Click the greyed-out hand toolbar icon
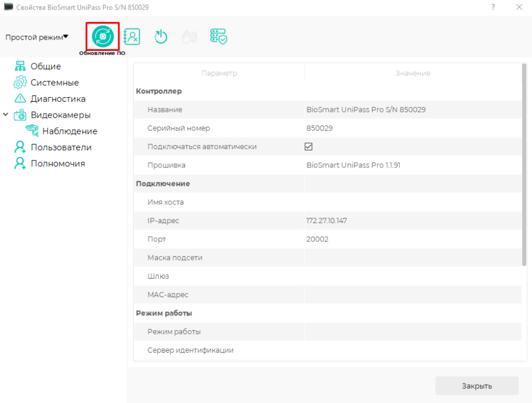532x403 pixels. pyautogui.click(x=190, y=37)
